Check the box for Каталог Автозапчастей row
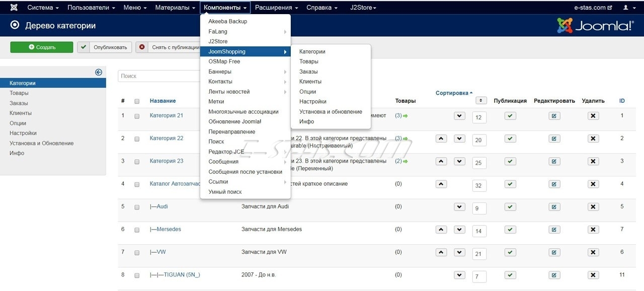Image resolution: width=644 pixels, height=291 pixels. tap(137, 184)
